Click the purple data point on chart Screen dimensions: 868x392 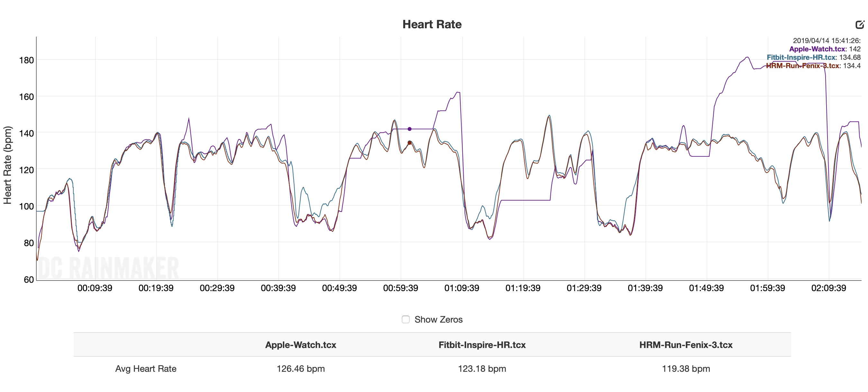[x=409, y=129]
